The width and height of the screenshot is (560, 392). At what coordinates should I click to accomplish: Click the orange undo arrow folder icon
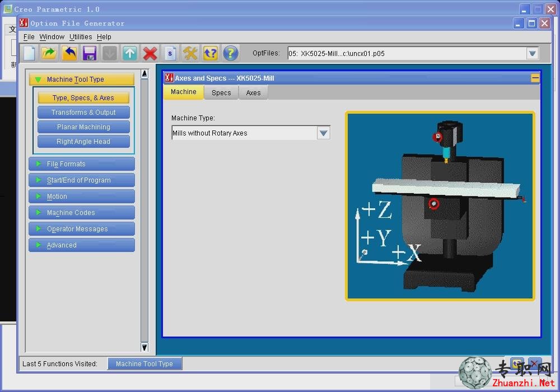coord(69,53)
